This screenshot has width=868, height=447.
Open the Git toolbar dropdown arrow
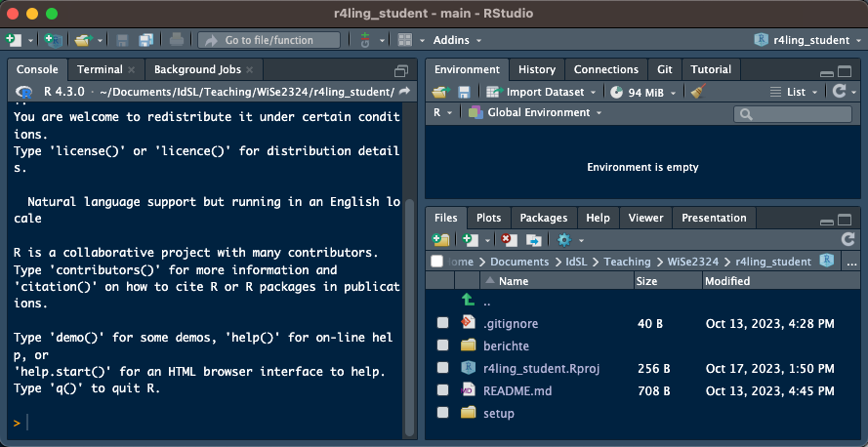(x=382, y=40)
